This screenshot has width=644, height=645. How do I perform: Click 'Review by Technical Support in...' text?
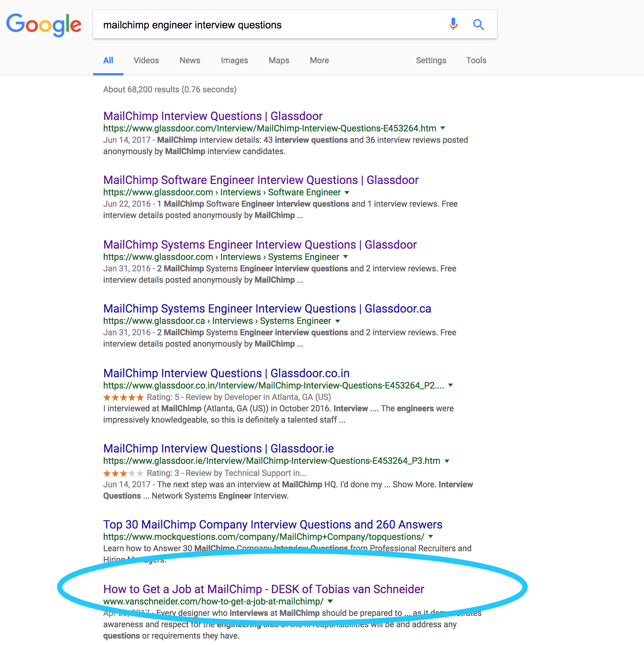pyautogui.click(x=246, y=473)
